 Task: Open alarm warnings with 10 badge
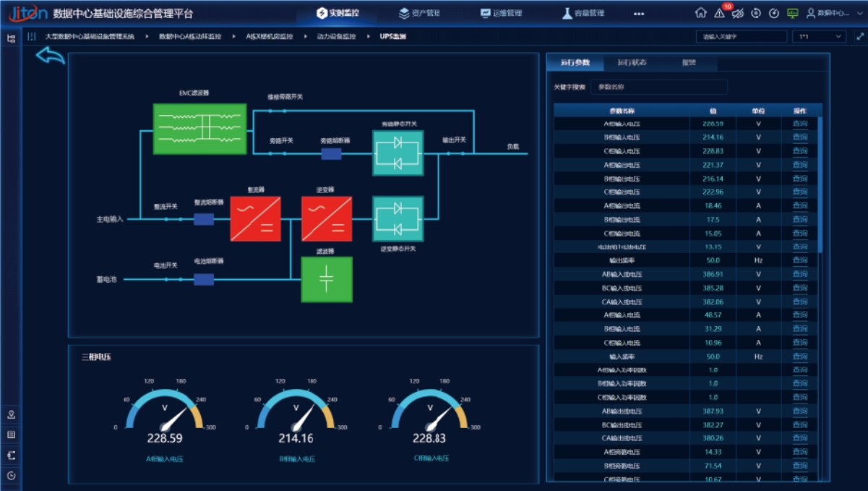tap(720, 13)
